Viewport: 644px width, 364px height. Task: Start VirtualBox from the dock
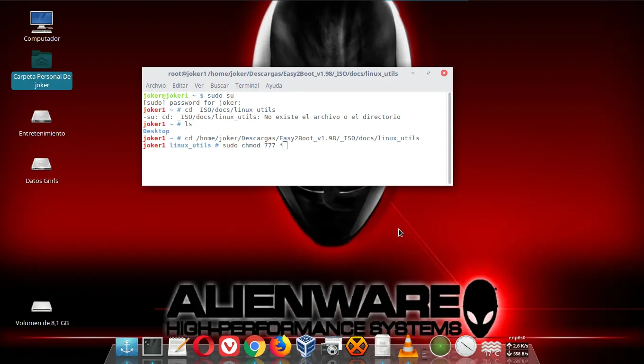tap(305, 346)
